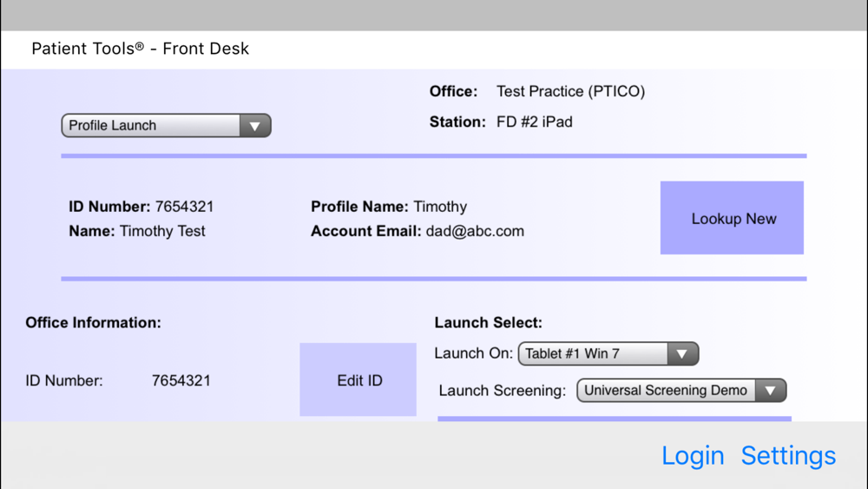
Task: Open the Settings link
Action: [788, 456]
